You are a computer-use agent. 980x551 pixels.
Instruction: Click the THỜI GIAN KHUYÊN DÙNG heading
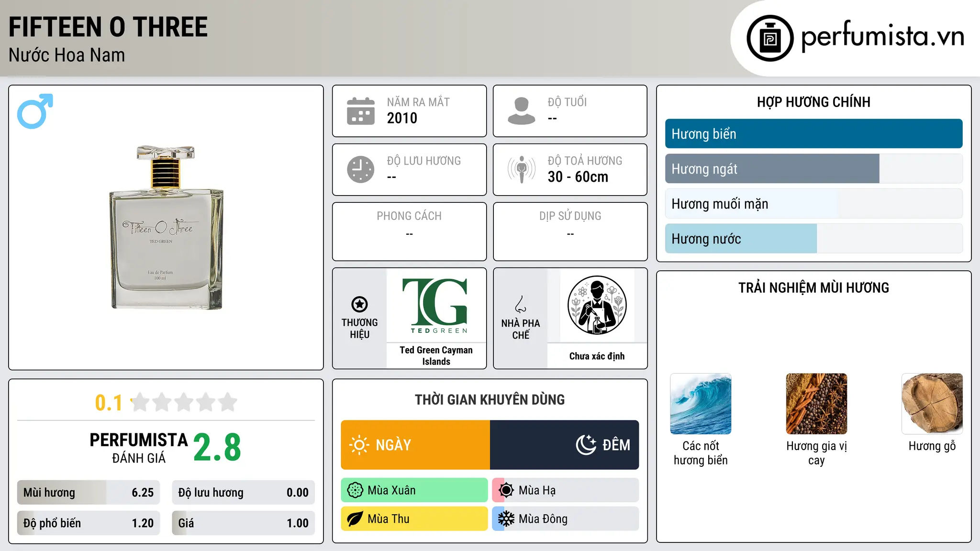[x=490, y=400]
